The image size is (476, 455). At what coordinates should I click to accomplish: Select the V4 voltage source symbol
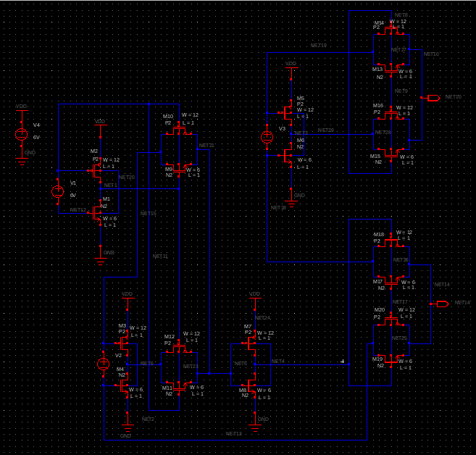tap(21, 134)
